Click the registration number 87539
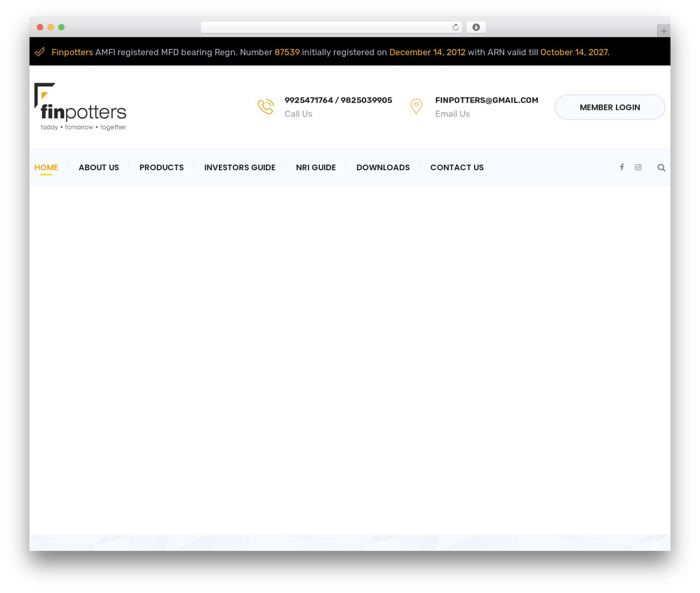700x593 pixels. pyautogui.click(x=287, y=53)
